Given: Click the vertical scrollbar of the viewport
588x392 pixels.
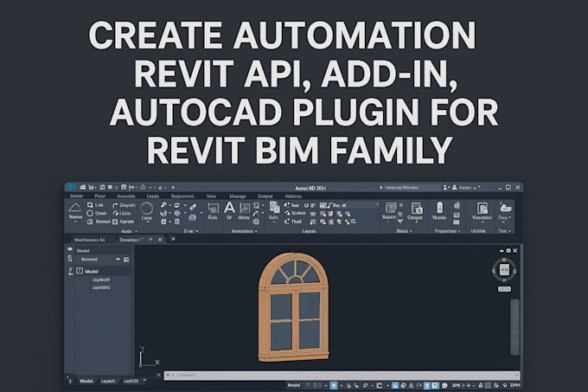Looking at the screenshot, I should pos(514,327).
